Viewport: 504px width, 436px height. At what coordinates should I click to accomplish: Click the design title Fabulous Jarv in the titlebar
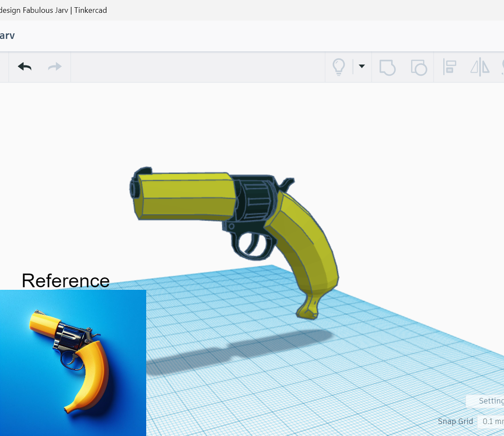click(x=43, y=10)
